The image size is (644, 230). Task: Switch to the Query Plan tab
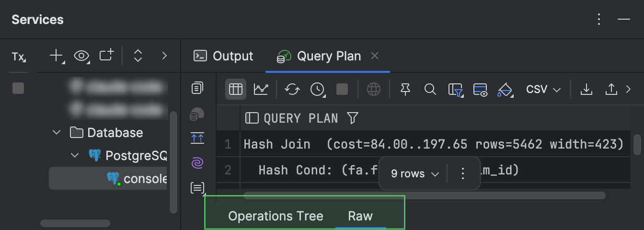coord(319,56)
